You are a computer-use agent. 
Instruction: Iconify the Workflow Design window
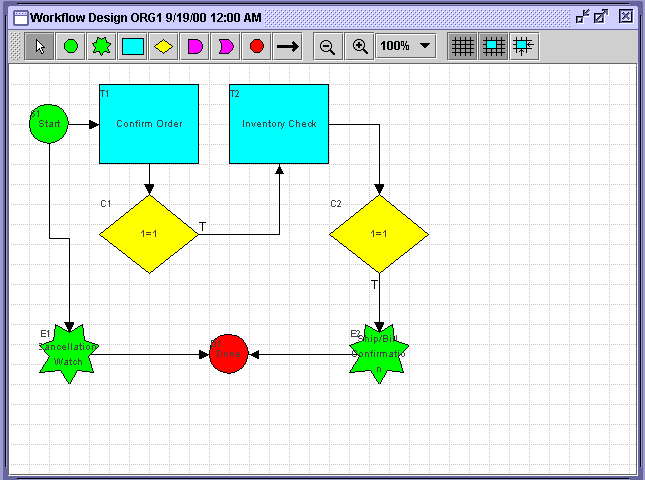pos(582,17)
